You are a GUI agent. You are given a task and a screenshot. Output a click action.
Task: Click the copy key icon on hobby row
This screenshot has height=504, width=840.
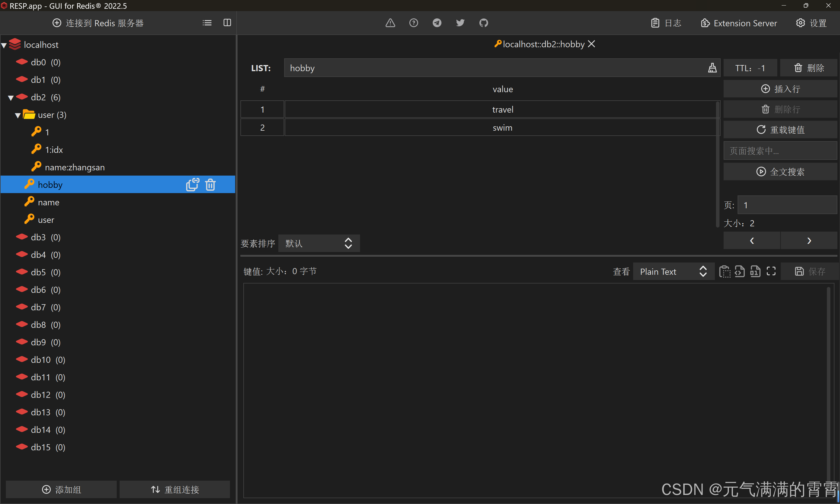click(x=192, y=184)
